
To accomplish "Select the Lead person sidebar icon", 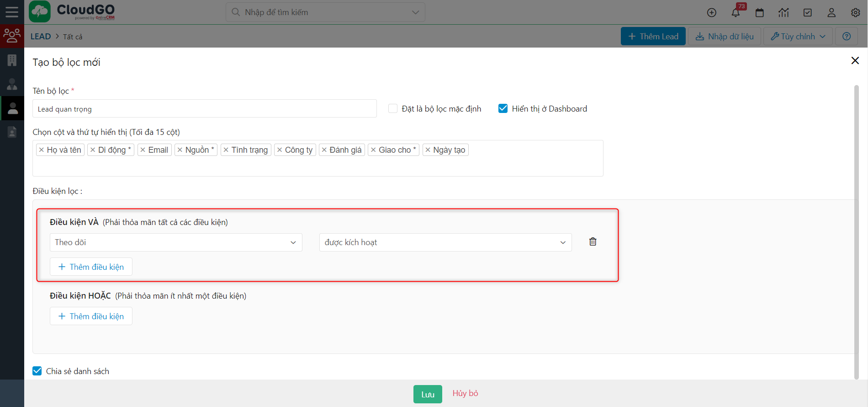I will pos(13,108).
